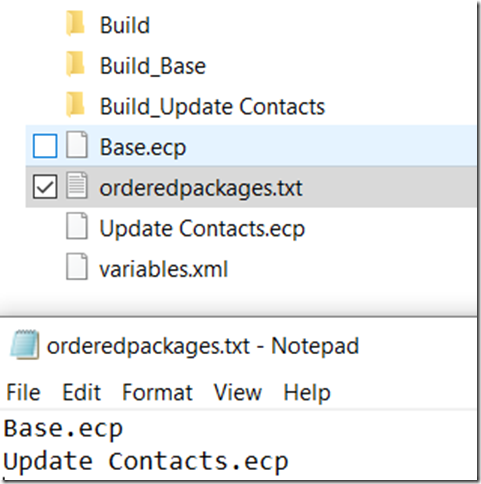Select the variables.xml file name
This screenshot has width=481, height=484.
point(164,269)
